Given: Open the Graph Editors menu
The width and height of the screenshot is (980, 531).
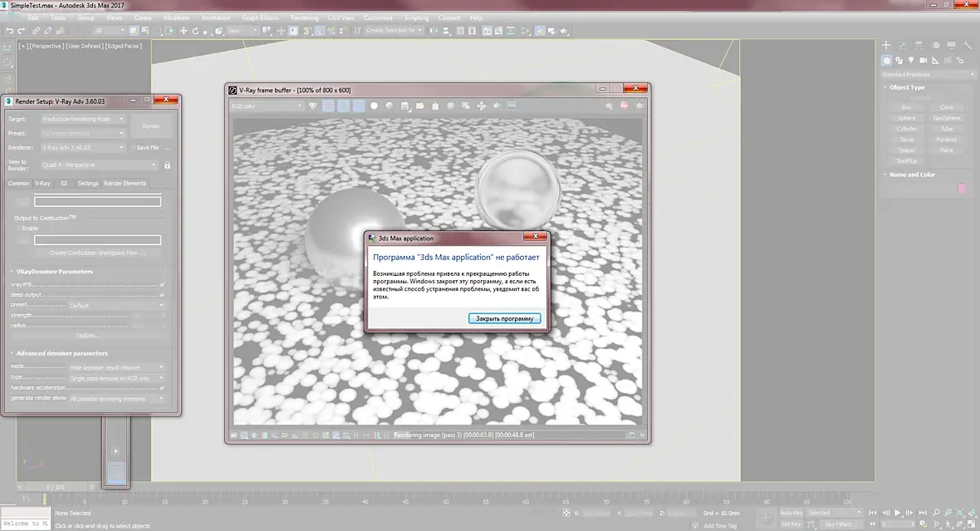Looking at the screenshot, I should pyautogui.click(x=260, y=17).
